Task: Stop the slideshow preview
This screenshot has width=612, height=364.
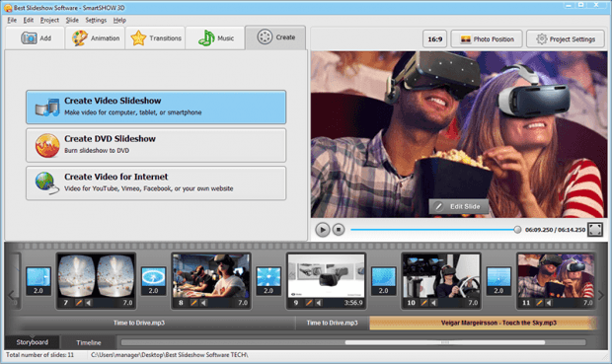Action: (339, 230)
